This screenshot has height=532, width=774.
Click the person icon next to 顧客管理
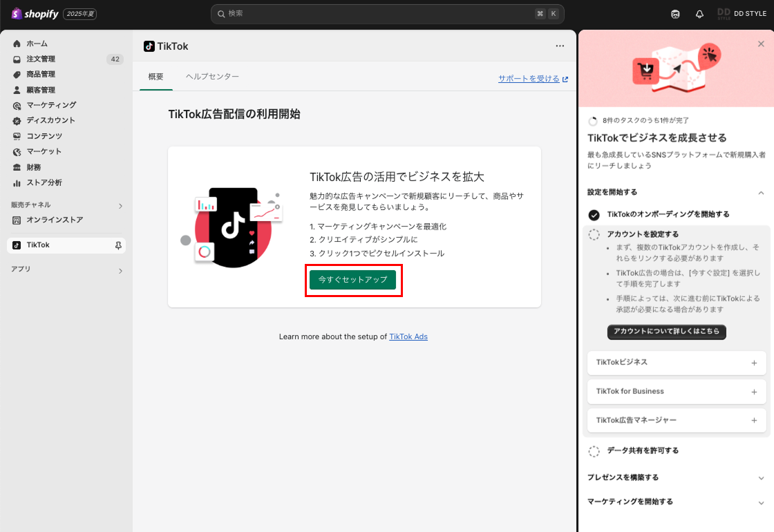coord(17,90)
